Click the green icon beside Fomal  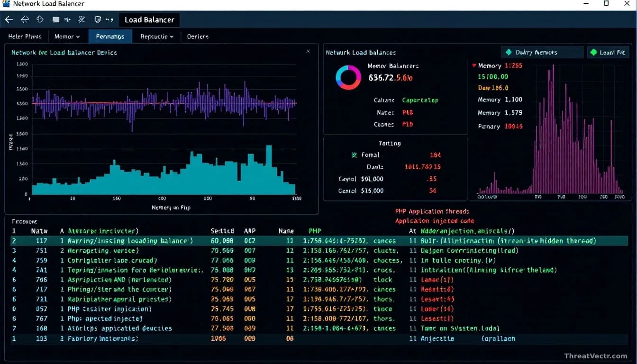tap(354, 155)
